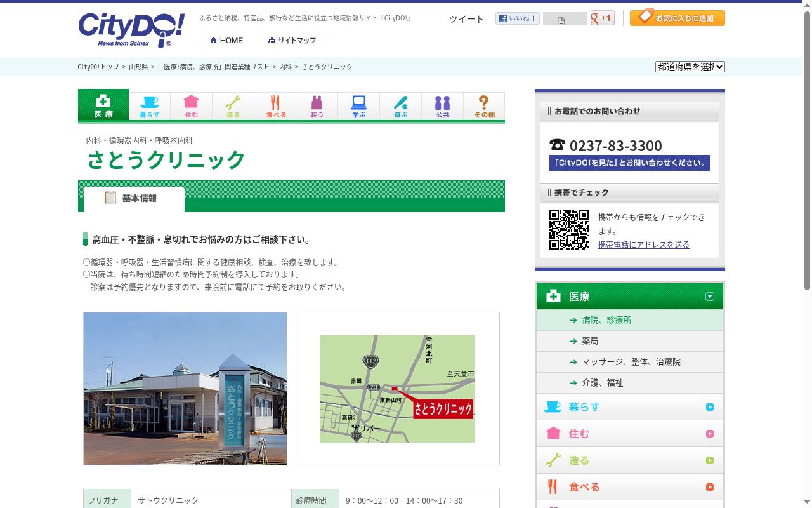Click 山形県 breadcrumb link
812x508 pixels.
tap(138, 67)
